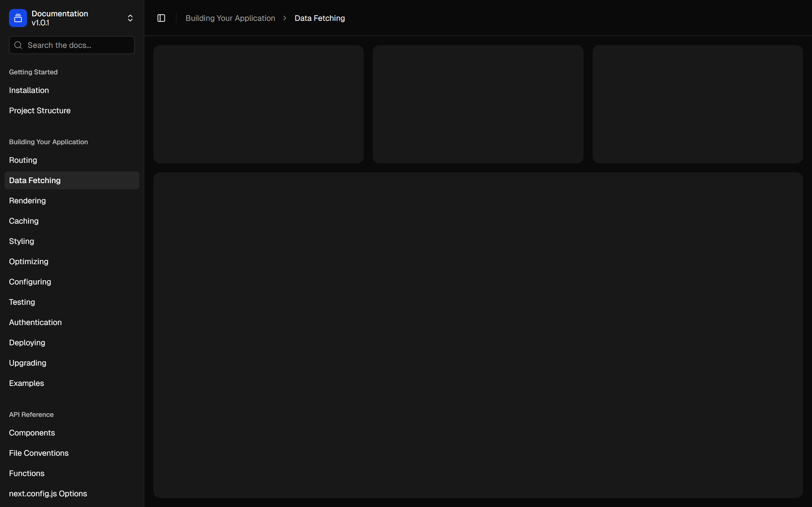Open the version switcher chevrons
The height and width of the screenshot is (507, 812).
130,18
